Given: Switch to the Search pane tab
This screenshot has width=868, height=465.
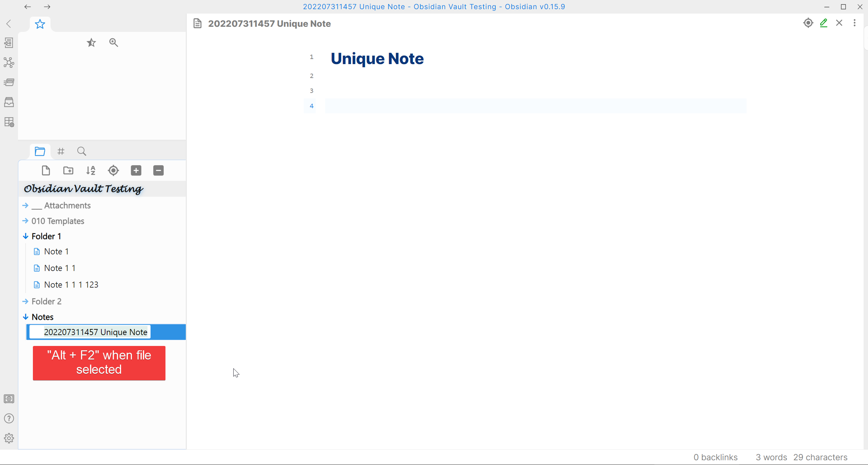Looking at the screenshot, I should (x=82, y=151).
